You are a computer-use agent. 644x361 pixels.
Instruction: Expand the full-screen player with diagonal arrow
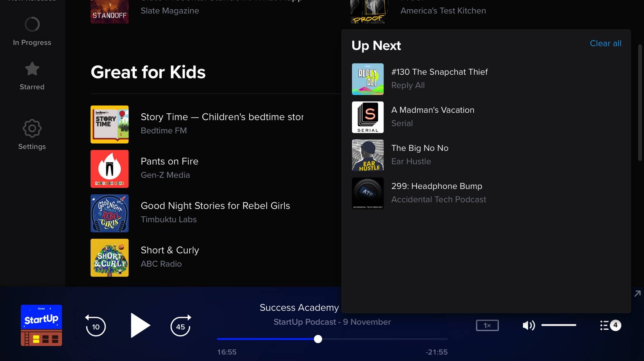[637, 293]
